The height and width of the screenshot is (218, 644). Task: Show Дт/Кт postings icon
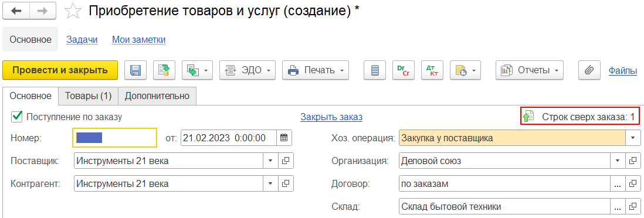tap(432, 70)
